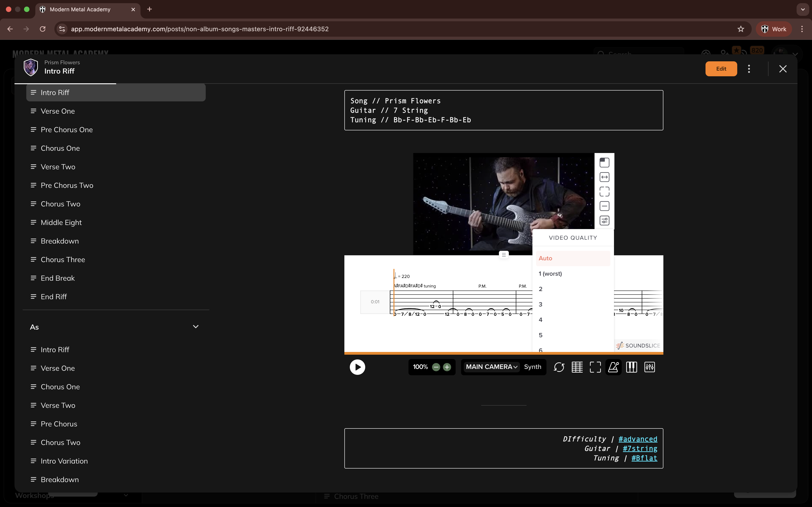This screenshot has height=507, width=812.
Task: Open the playback settings sliders icon
Action: pos(650,367)
